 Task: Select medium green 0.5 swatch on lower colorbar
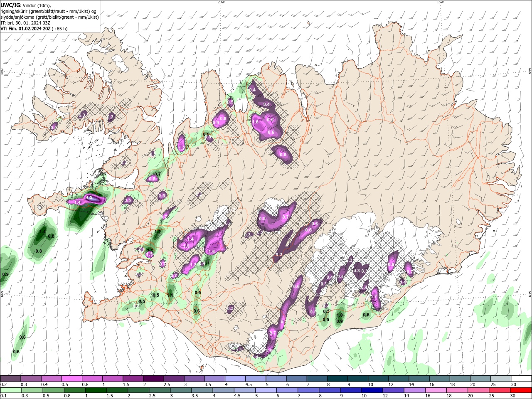coord(53,390)
